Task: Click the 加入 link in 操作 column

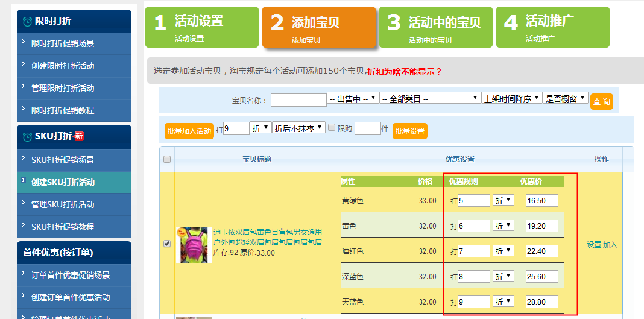Action: 610,245
